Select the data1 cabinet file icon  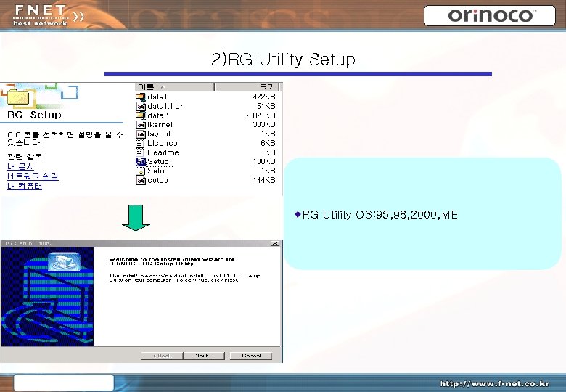click(141, 97)
